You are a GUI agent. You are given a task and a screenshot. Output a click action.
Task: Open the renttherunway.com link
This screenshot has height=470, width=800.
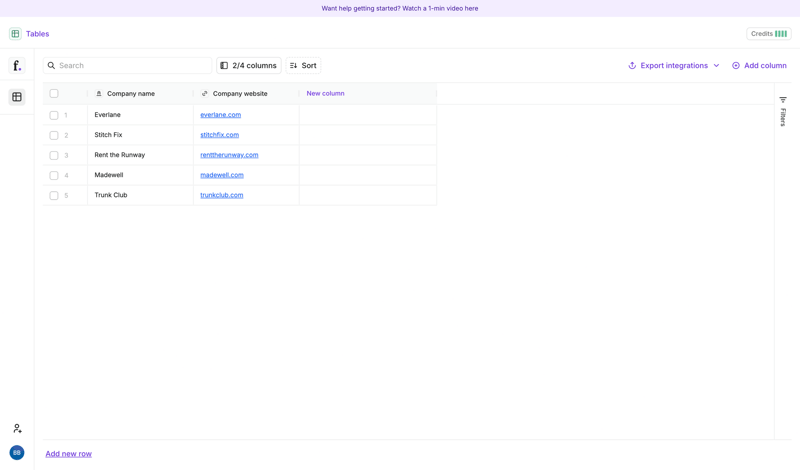pos(229,155)
